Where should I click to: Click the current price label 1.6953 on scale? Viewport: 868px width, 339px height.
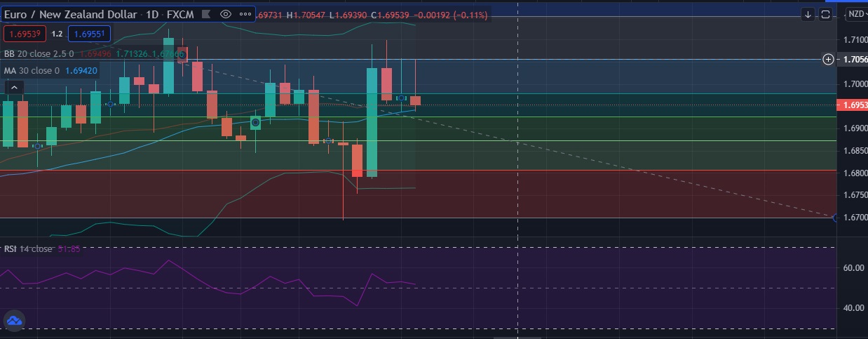[x=853, y=105]
